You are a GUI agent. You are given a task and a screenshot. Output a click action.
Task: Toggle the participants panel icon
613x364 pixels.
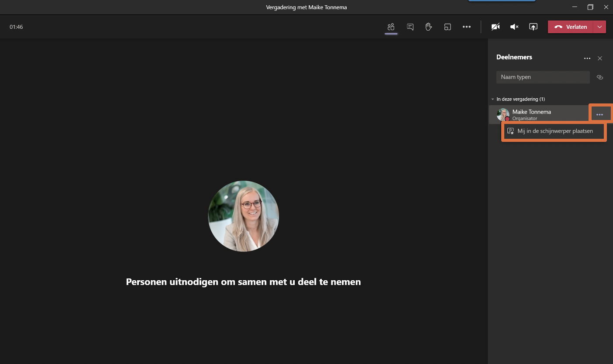click(391, 27)
